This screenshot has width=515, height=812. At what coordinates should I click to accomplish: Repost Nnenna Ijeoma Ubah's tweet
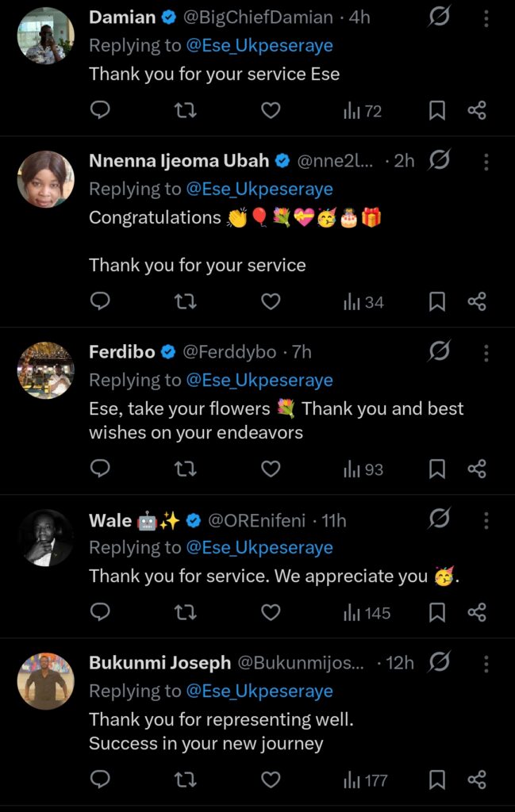185,301
